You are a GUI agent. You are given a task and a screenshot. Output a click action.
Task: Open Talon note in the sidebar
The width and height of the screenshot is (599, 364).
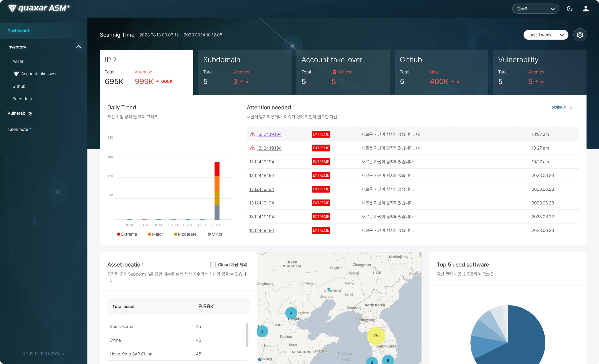[18, 129]
